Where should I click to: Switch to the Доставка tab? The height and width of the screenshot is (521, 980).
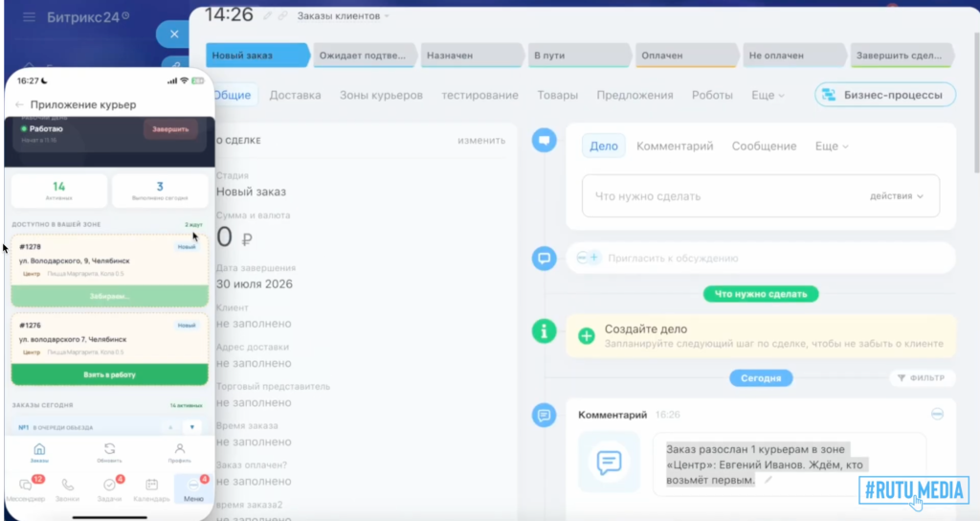[x=295, y=95]
